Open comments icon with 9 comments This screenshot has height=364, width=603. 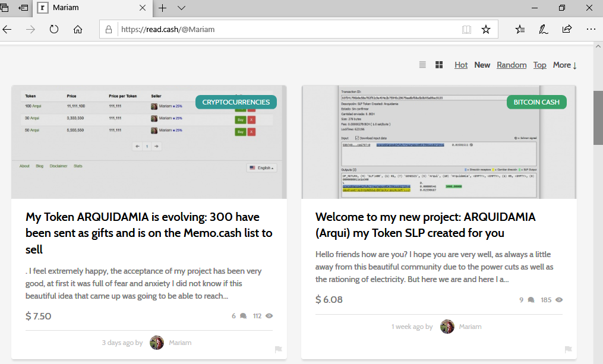point(531,300)
